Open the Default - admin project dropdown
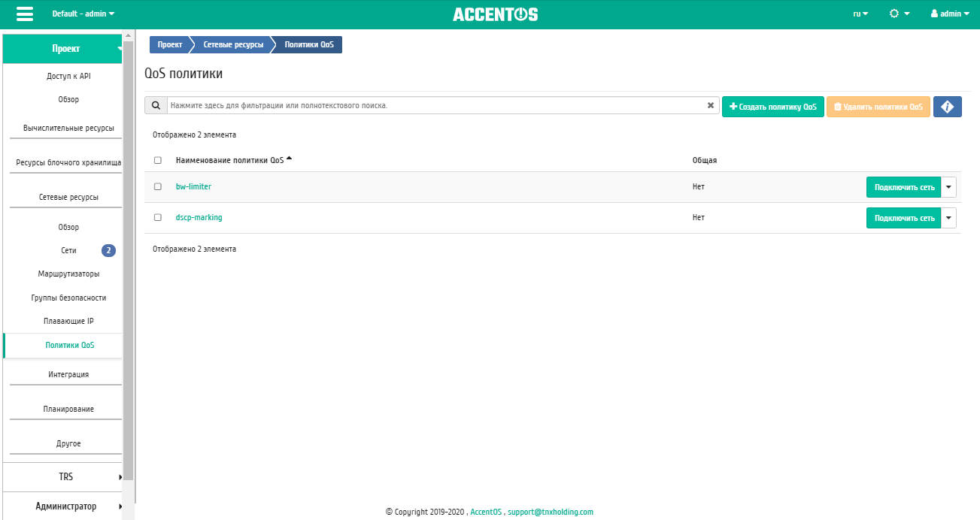Screen dimensions: 980x520 (83, 14)
